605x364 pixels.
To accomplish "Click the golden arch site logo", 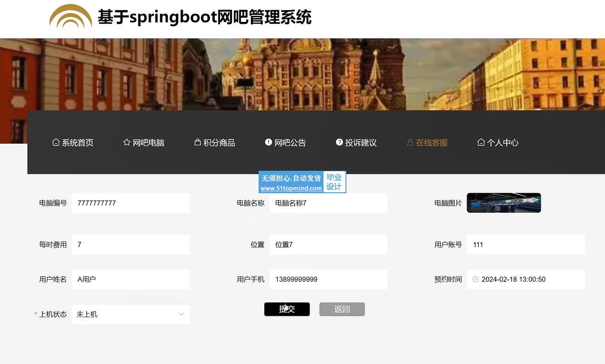I will click(x=71, y=16).
